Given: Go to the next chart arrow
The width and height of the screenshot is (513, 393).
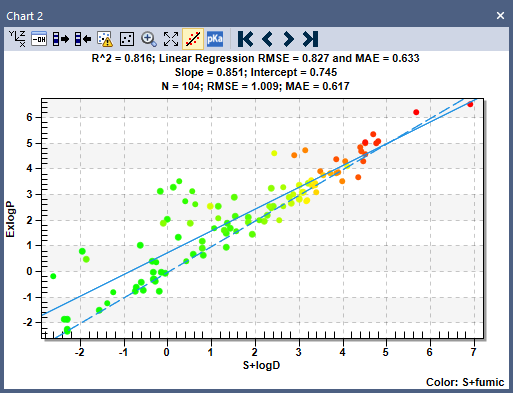Looking at the screenshot, I should point(289,39).
